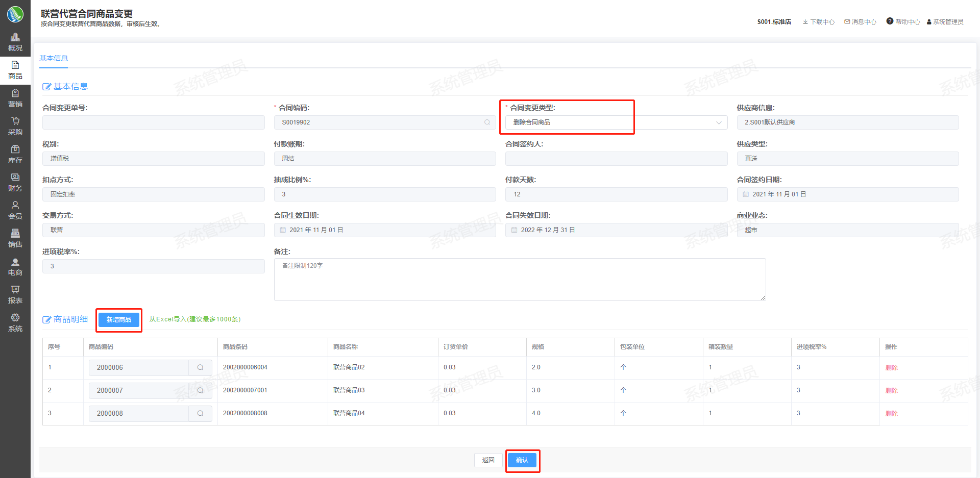Click the S001.标准店 store name
The width and height of the screenshot is (980, 478).
click(x=774, y=22)
